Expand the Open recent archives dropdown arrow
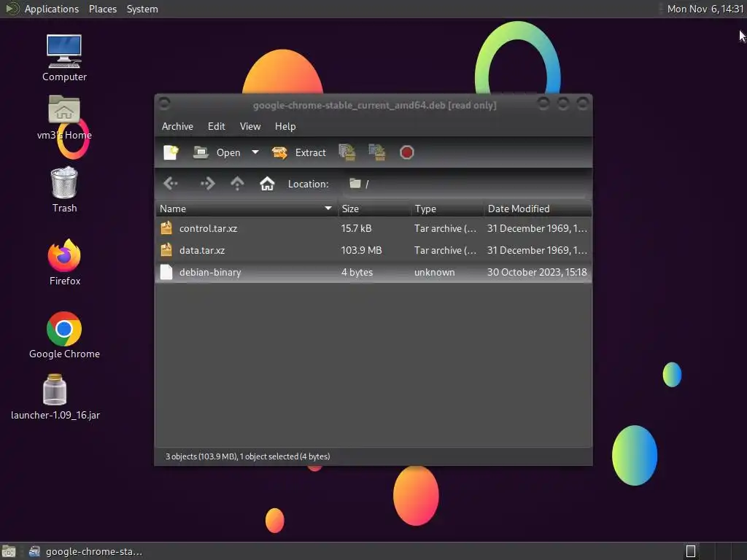This screenshot has height=560, width=747. point(255,152)
